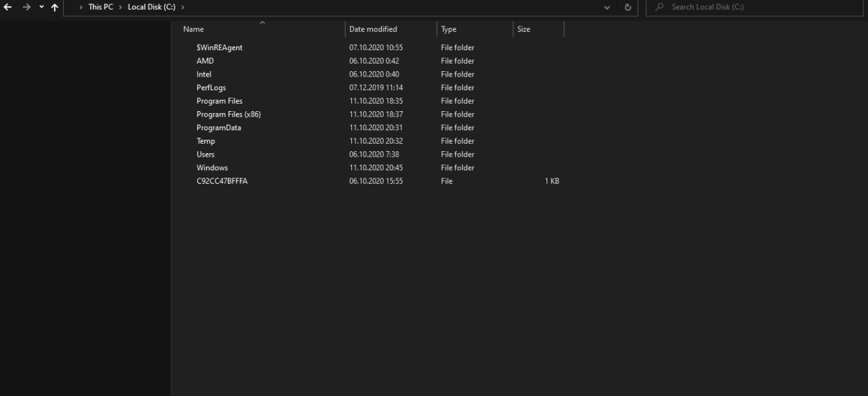Expand chevron after This PC breadcrumb
868x396 pixels.
tap(121, 7)
